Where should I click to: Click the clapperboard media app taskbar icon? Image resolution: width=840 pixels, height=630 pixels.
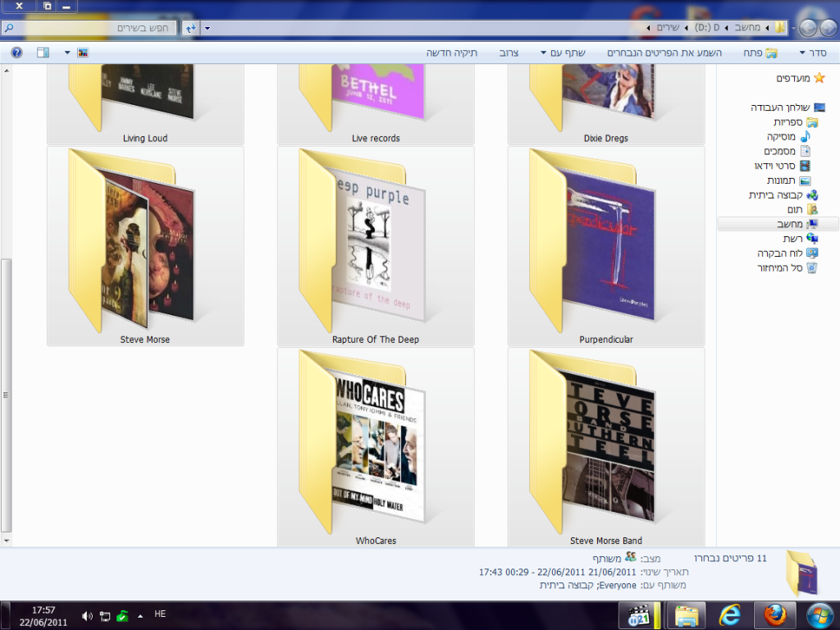(x=640, y=616)
